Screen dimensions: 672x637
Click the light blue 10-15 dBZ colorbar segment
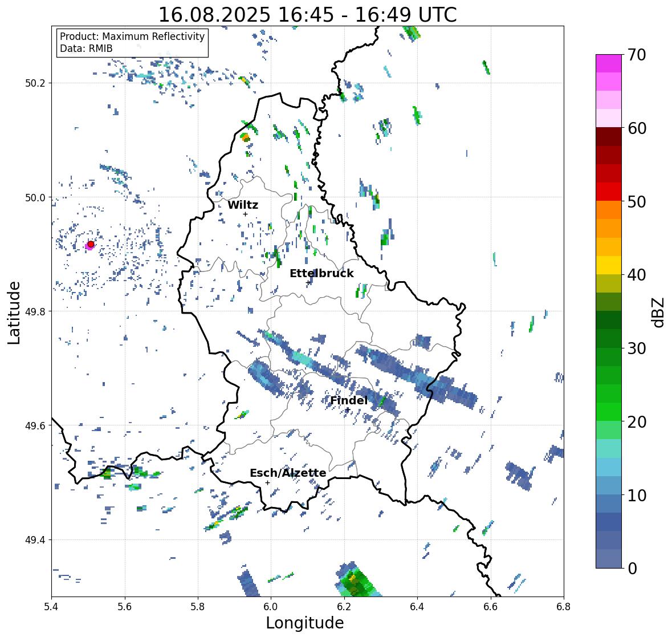tap(609, 476)
